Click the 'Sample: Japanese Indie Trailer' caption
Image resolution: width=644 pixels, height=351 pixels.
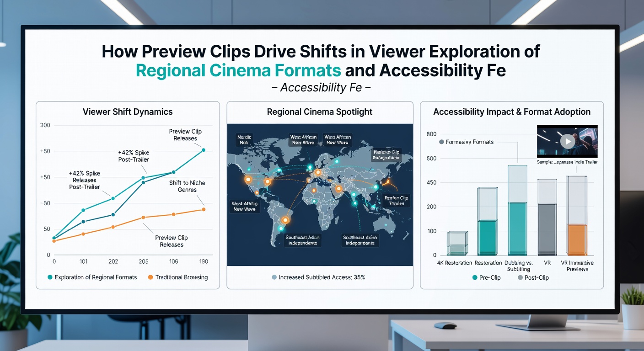pos(567,162)
